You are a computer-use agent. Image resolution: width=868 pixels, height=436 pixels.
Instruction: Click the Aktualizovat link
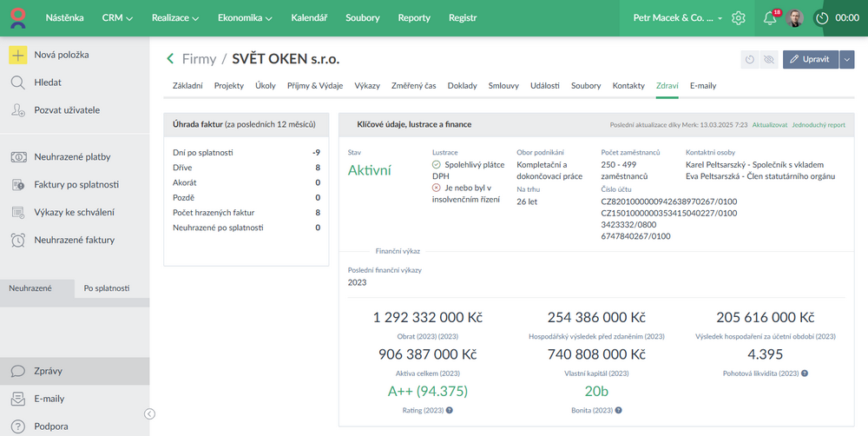click(x=769, y=125)
